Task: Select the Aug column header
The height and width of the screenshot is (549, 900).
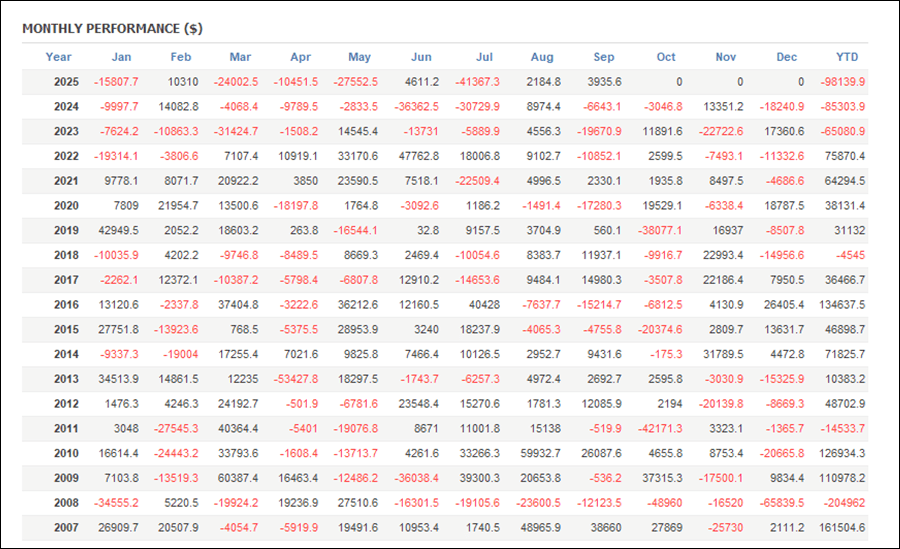Action: point(543,57)
